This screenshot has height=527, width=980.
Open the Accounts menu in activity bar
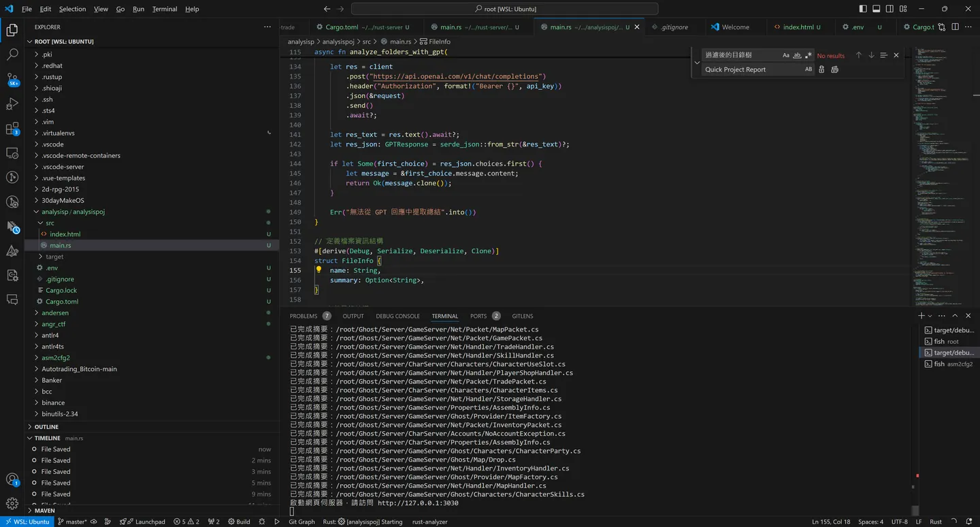(12, 479)
